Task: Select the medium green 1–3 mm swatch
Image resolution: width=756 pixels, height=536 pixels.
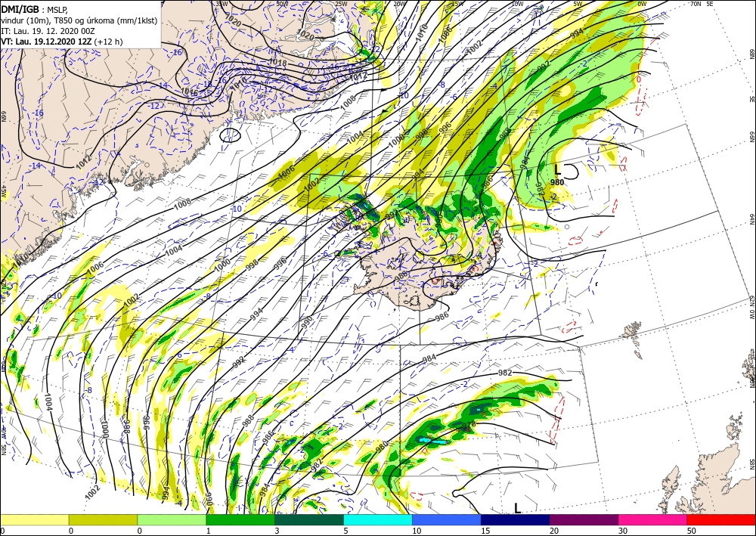Action: (x=240, y=519)
